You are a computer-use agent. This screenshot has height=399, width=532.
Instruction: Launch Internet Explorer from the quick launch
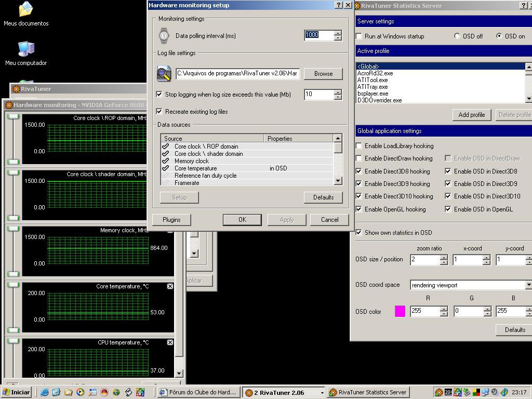[45, 392]
